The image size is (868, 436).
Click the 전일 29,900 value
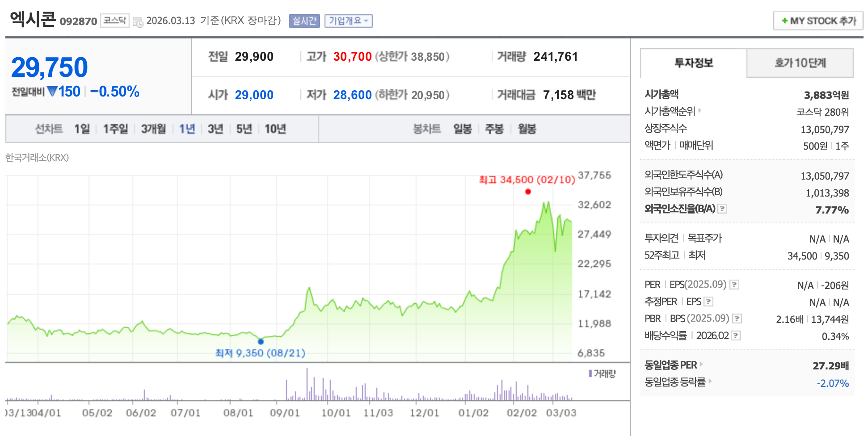click(254, 57)
